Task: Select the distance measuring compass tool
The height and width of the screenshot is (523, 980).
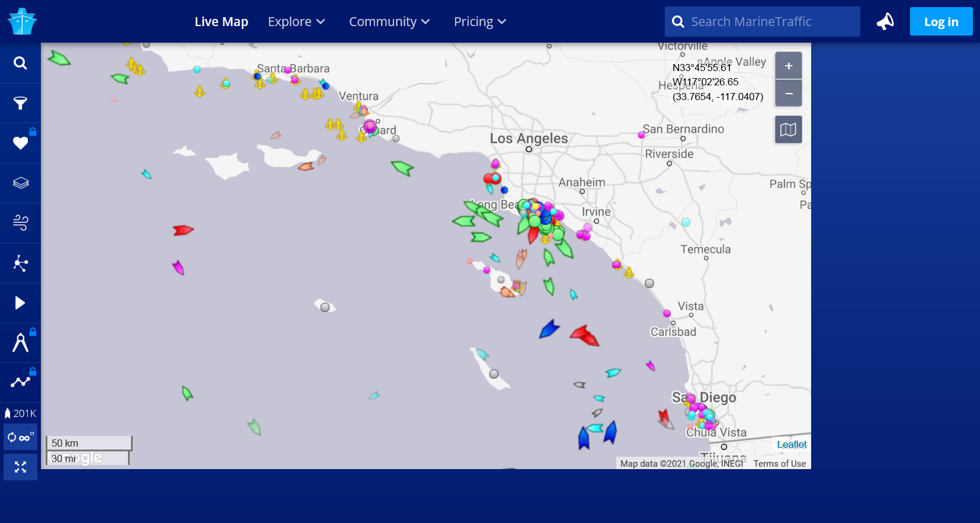Action: (x=20, y=342)
